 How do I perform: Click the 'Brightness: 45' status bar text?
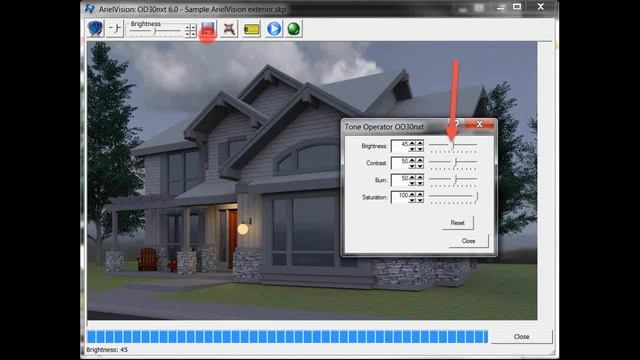pyautogui.click(x=107, y=350)
